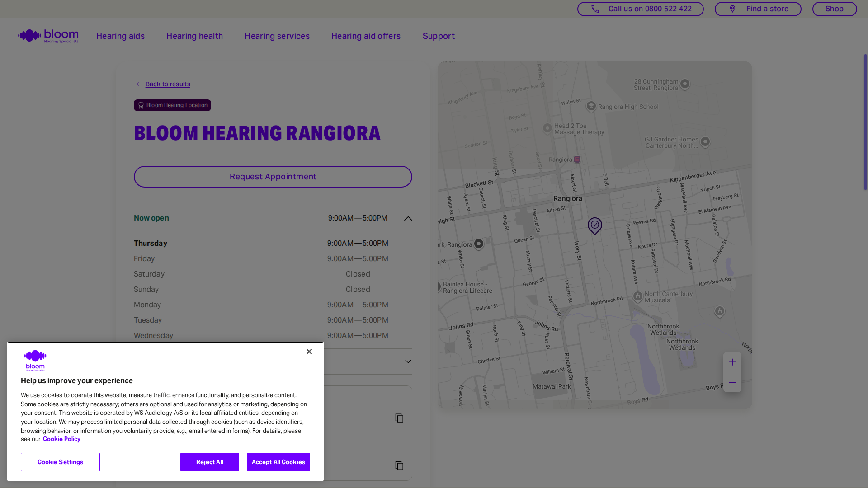Screen dimensions: 868x488
Task: Collapse the opening hours chevron
Action: [x=408, y=218]
